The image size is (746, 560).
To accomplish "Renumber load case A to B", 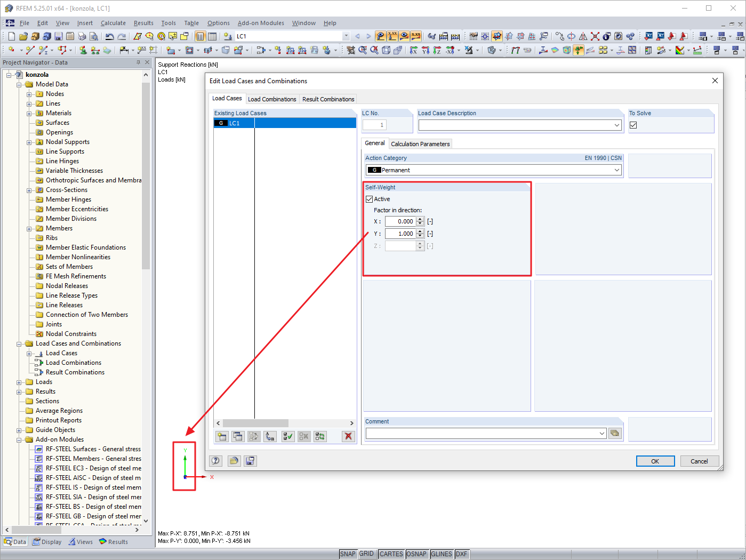I will tap(270, 436).
